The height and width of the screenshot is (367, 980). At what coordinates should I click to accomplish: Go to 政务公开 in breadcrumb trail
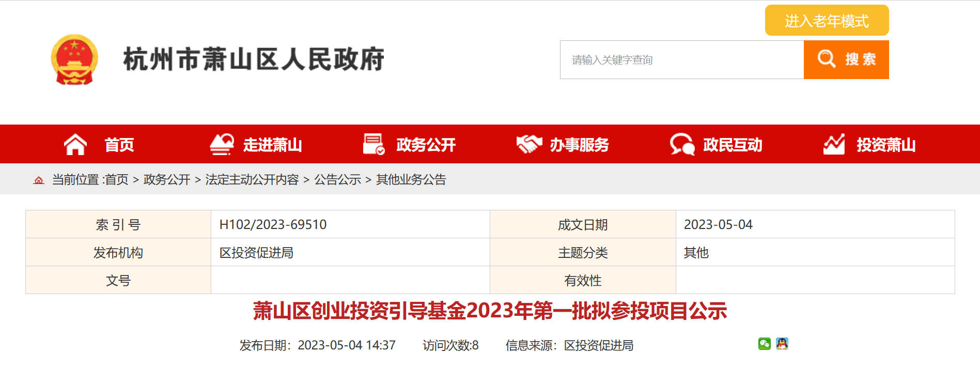click(x=167, y=179)
